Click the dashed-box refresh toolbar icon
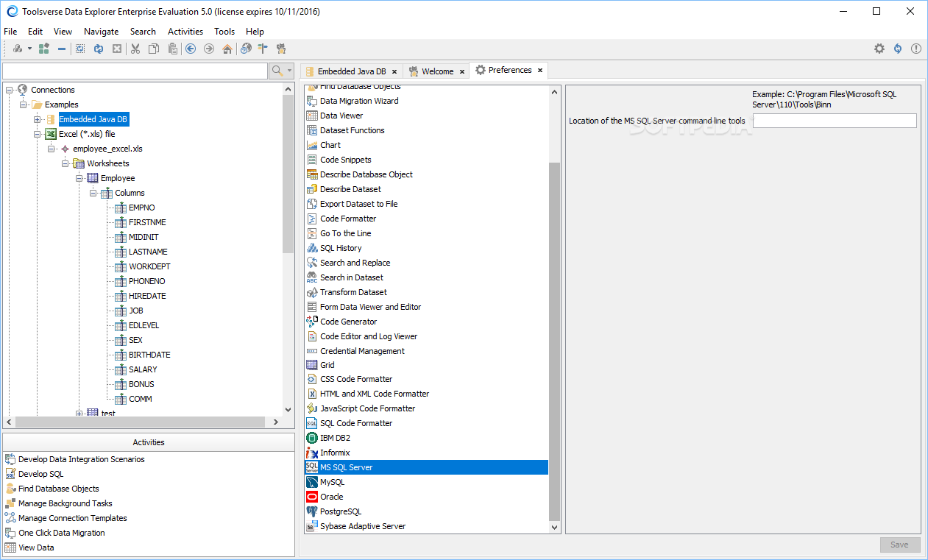Viewport: 928px width, 560px height. click(x=80, y=49)
